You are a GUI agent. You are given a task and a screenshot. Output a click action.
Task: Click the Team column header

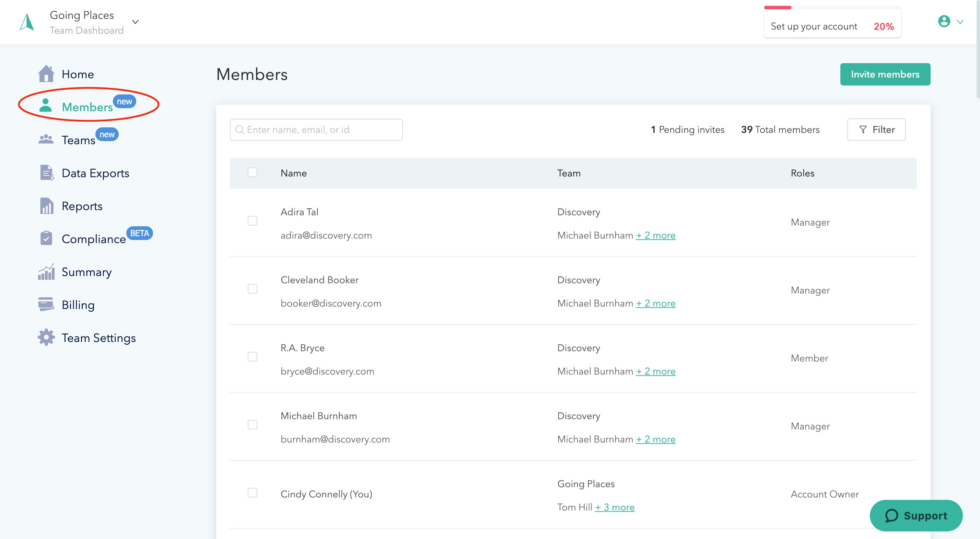click(569, 173)
